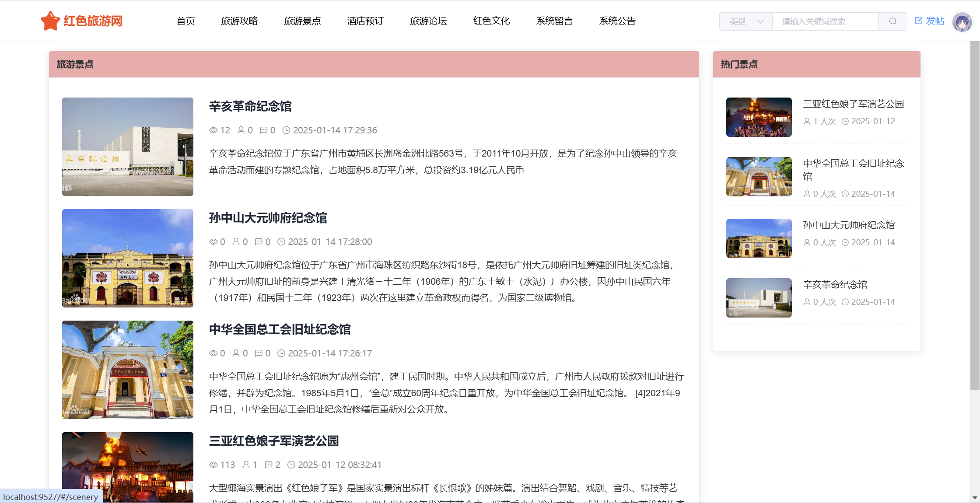This screenshot has width=980, height=503.
Task: Click comment icon on 三亚红色娘子军演艺公园 entry
Action: click(269, 465)
